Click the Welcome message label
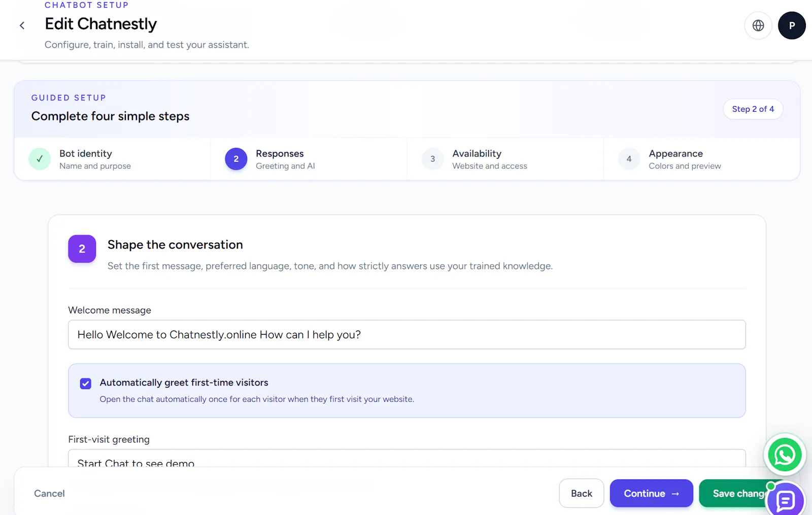Image resolution: width=812 pixels, height=515 pixels. tap(110, 310)
